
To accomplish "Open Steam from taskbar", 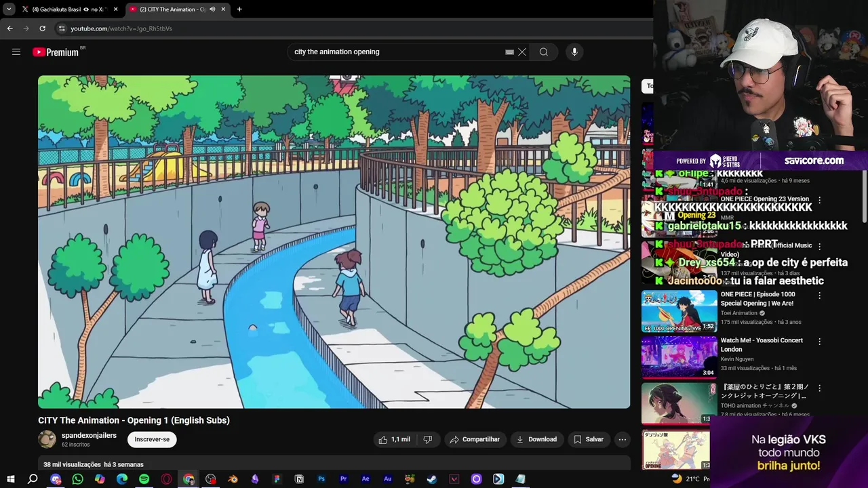I will (432, 479).
